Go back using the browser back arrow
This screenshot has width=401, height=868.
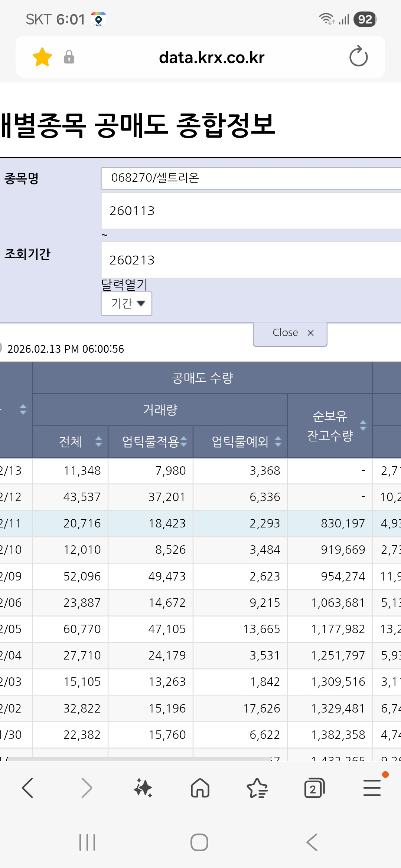click(28, 788)
